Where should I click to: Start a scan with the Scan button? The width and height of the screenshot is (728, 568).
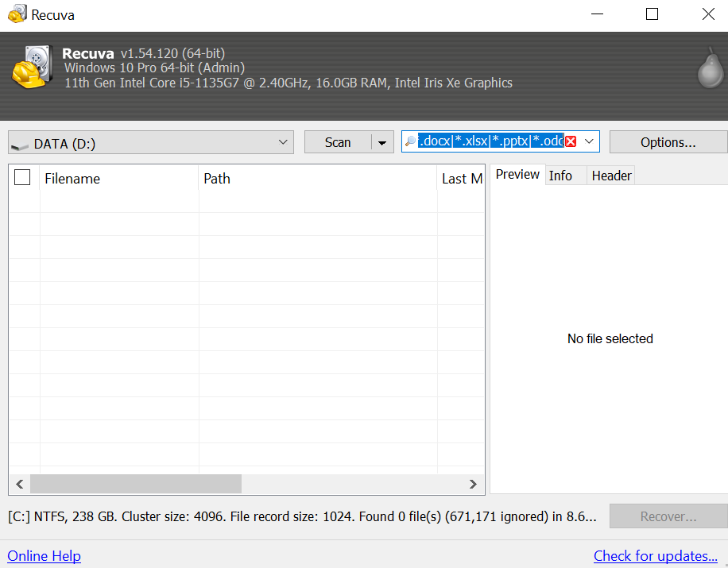tap(338, 142)
